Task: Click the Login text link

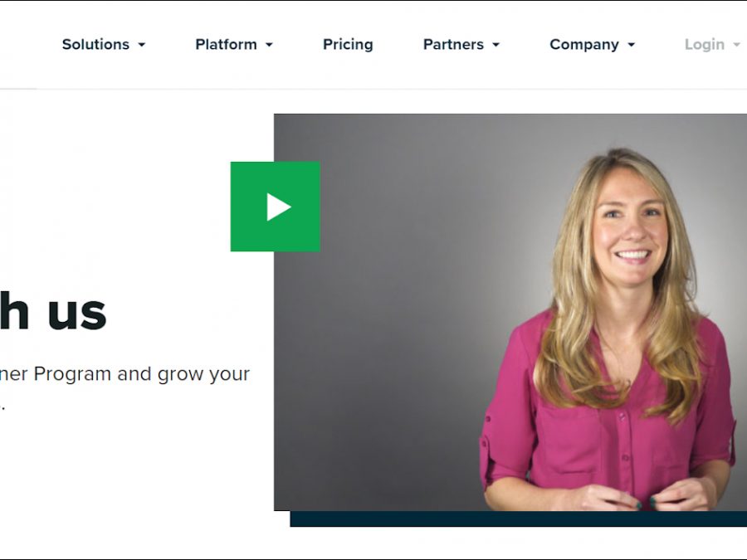Action: click(704, 44)
